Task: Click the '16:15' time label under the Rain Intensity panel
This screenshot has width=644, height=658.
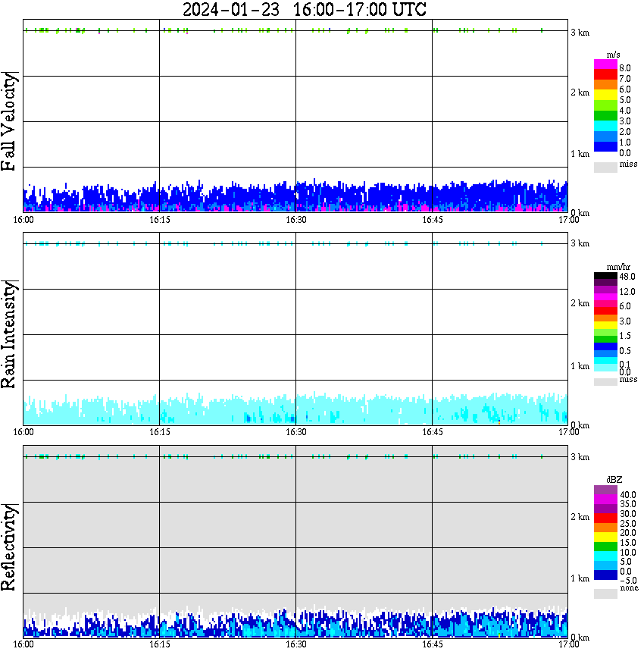Action: (159, 432)
